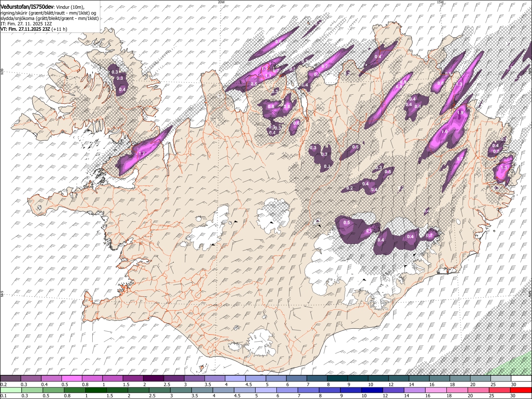Click the 'slydda/snjókoma' legend description line

click(49, 18)
